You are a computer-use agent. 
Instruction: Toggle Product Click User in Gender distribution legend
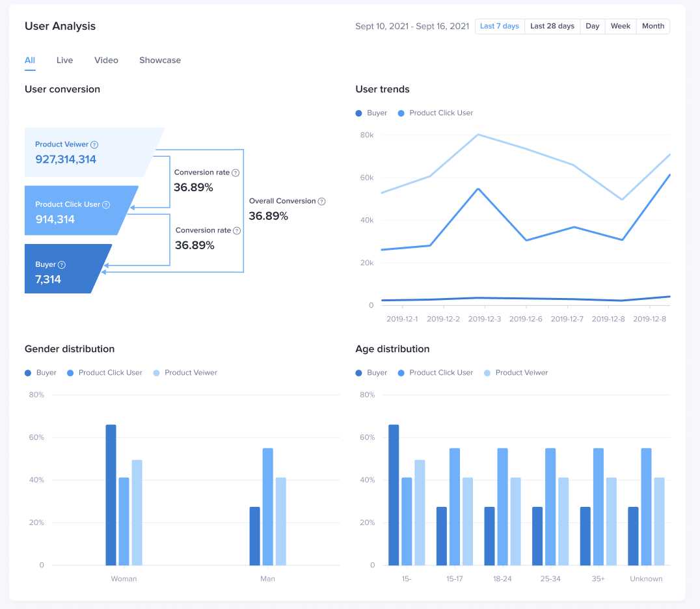tap(104, 373)
